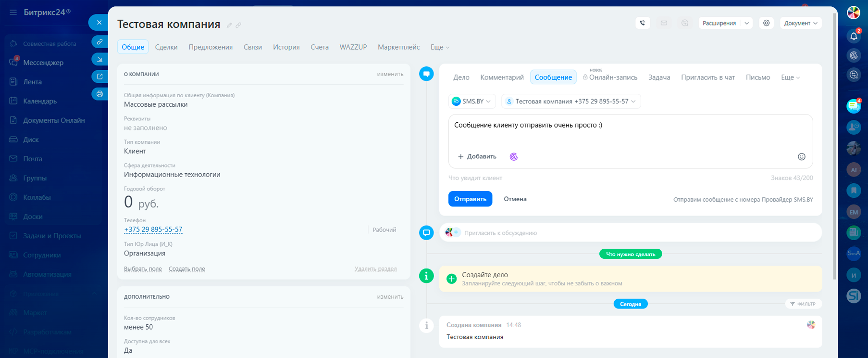
Task: Click the CoPilot AI icon beside Добавить
Action: pos(513,157)
